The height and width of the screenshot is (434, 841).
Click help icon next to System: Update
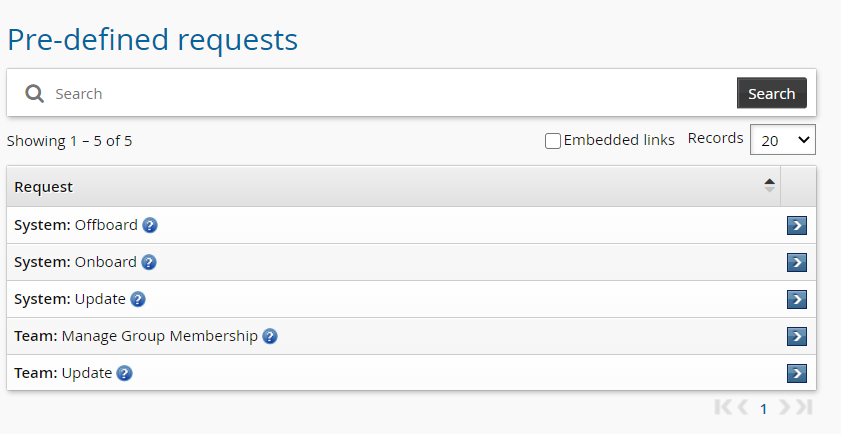pyautogui.click(x=138, y=299)
